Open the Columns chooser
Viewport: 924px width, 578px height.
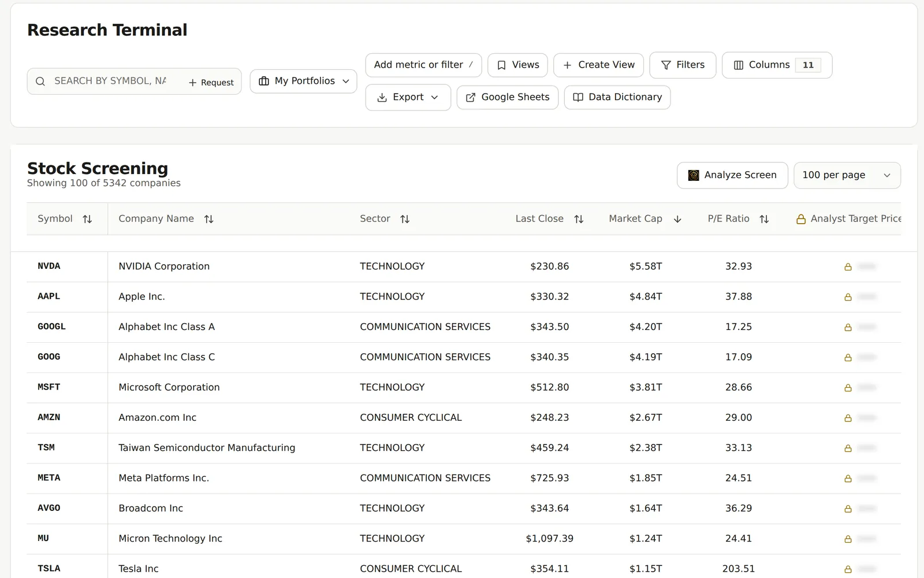click(777, 65)
